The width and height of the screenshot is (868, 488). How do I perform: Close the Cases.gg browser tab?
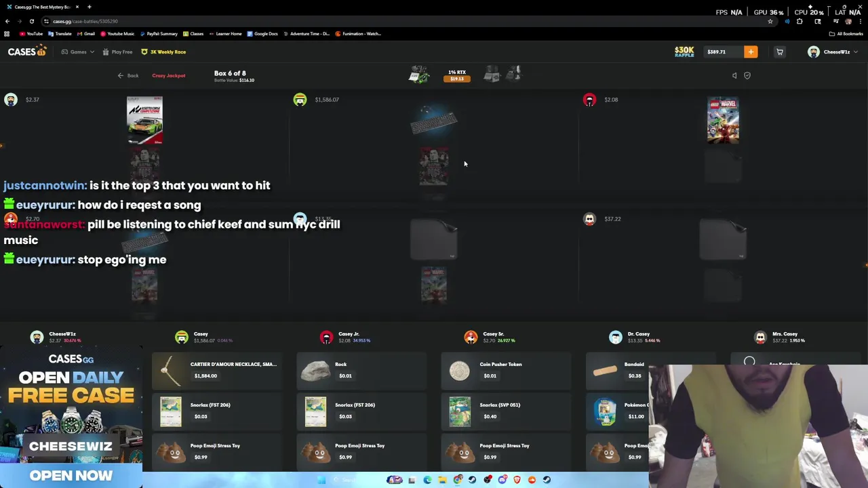click(x=77, y=7)
